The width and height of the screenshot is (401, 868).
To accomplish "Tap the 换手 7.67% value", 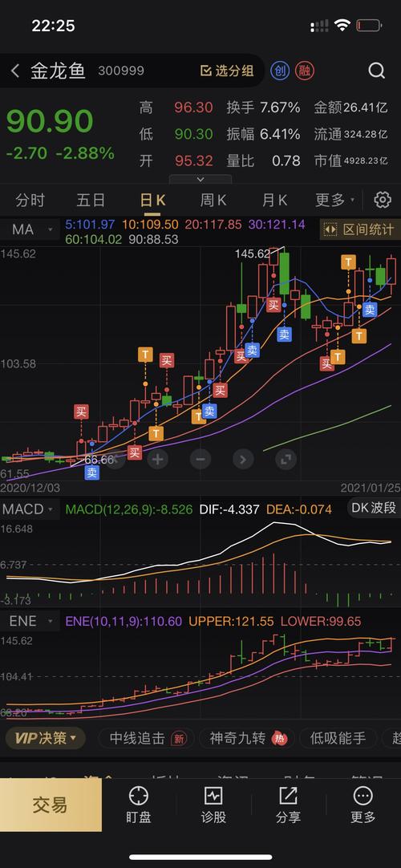I will (x=280, y=107).
